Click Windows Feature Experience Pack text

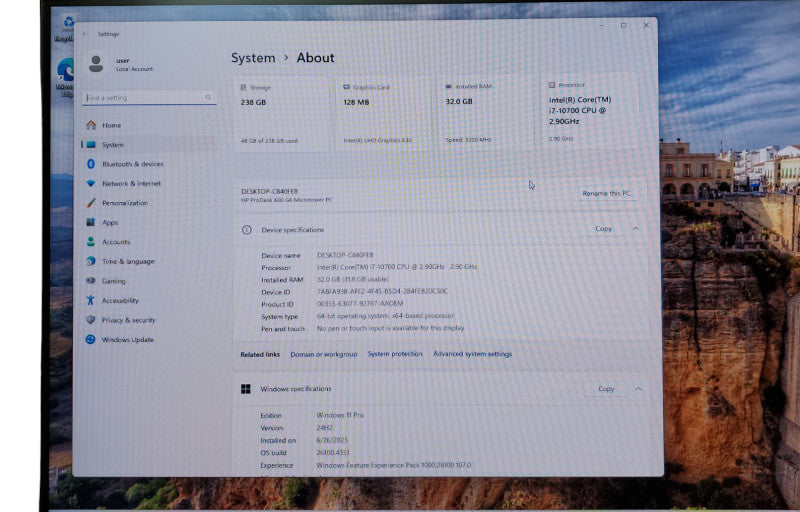click(x=394, y=465)
